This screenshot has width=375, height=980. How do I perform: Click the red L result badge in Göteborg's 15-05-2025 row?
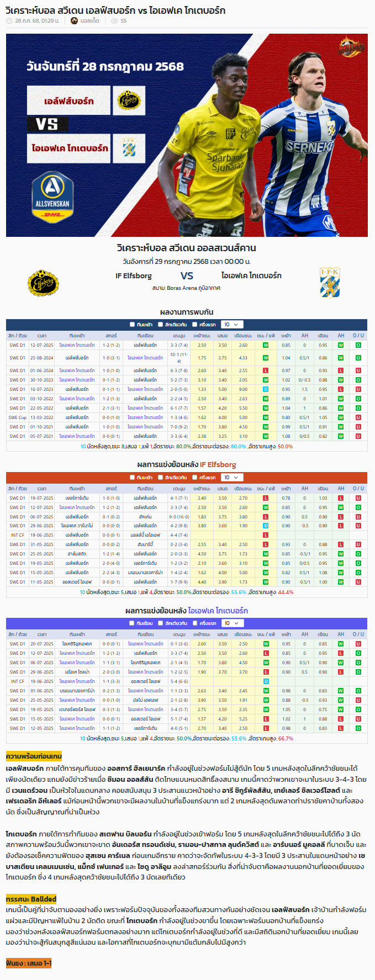tap(266, 719)
